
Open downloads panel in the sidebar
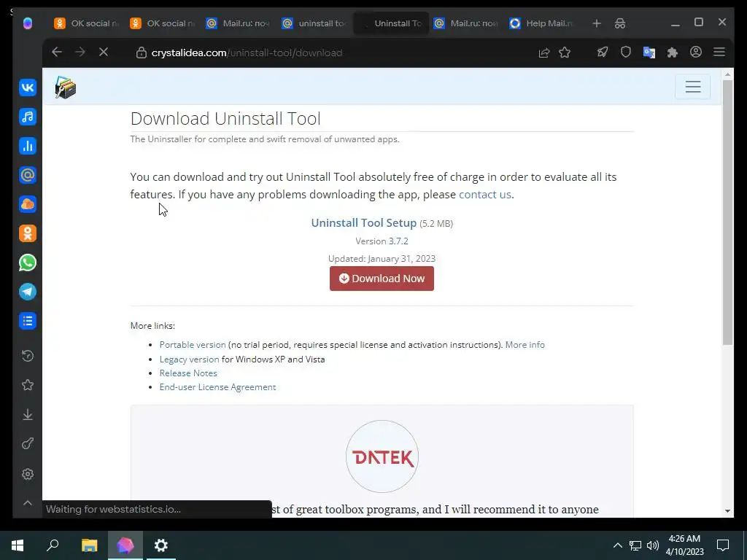(x=28, y=415)
